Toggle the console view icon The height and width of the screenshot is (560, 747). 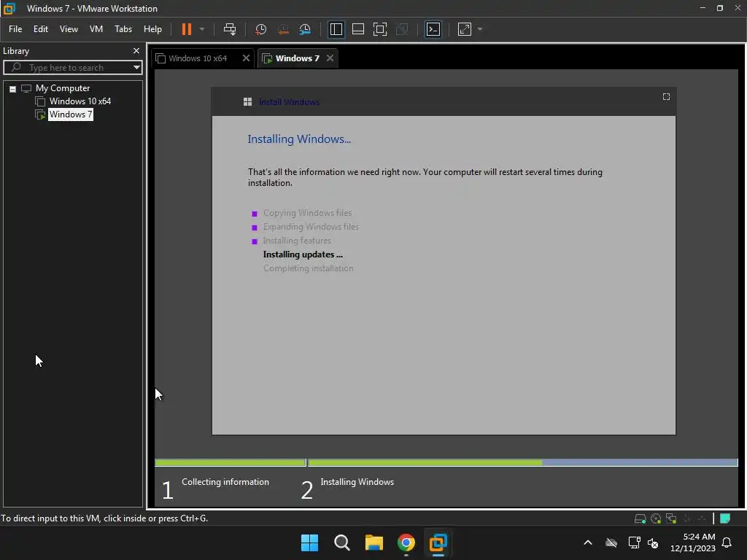433,29
